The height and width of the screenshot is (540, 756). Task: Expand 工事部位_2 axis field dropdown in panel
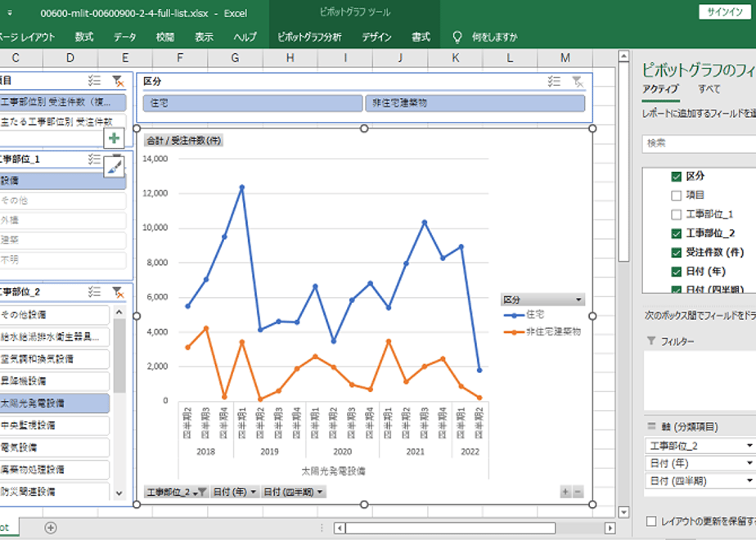tap(749, 445)
